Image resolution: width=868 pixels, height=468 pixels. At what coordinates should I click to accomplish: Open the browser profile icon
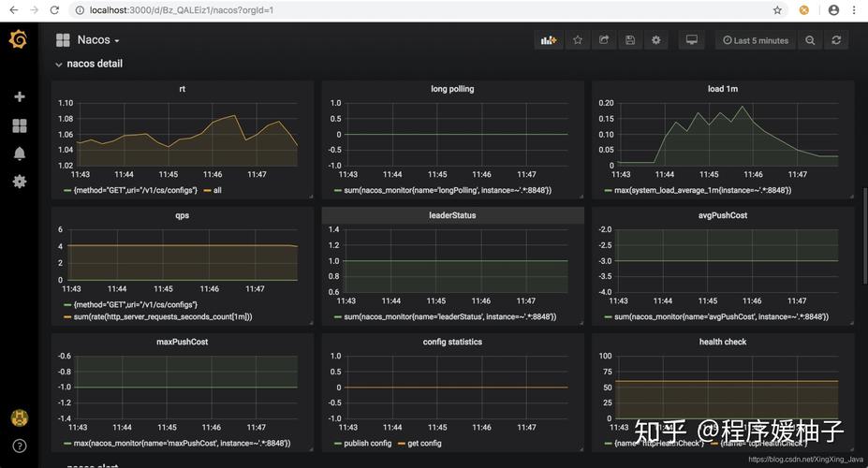click(x=833, y=10)
